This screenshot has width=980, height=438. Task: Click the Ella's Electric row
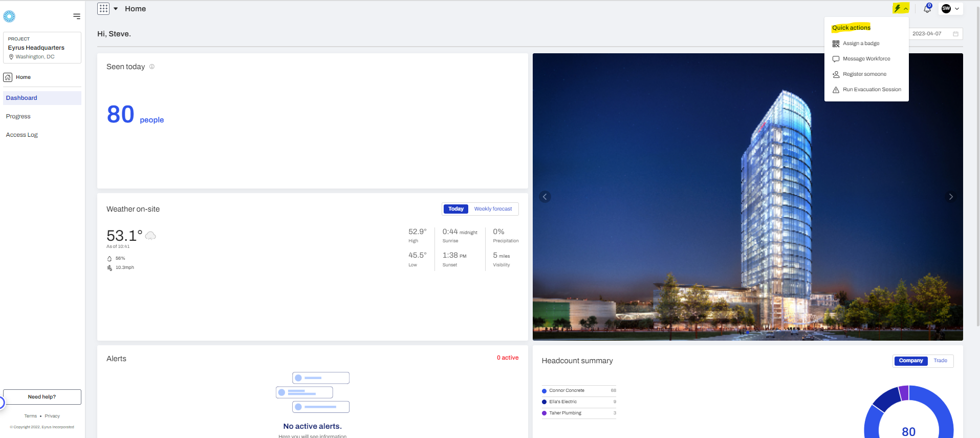579,402
